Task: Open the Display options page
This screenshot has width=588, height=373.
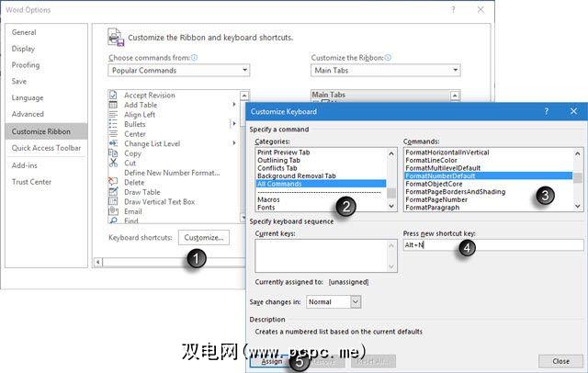Action: click(x=23, y=49)
